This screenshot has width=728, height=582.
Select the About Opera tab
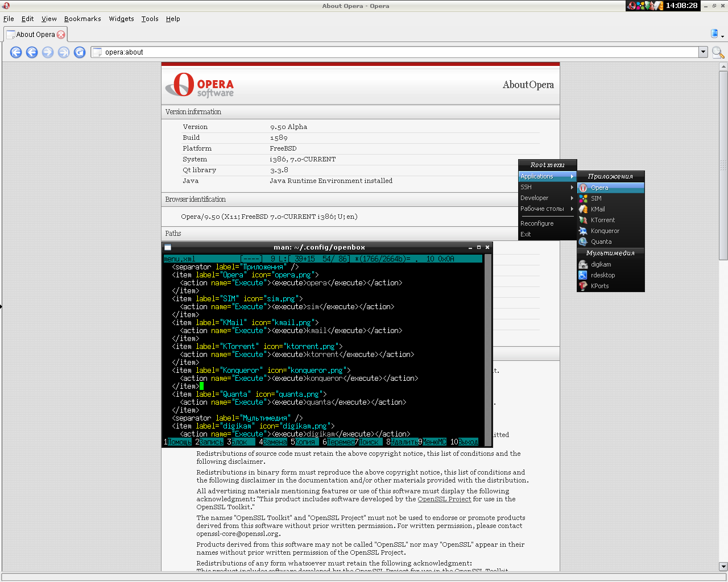(x=35, y=35)
